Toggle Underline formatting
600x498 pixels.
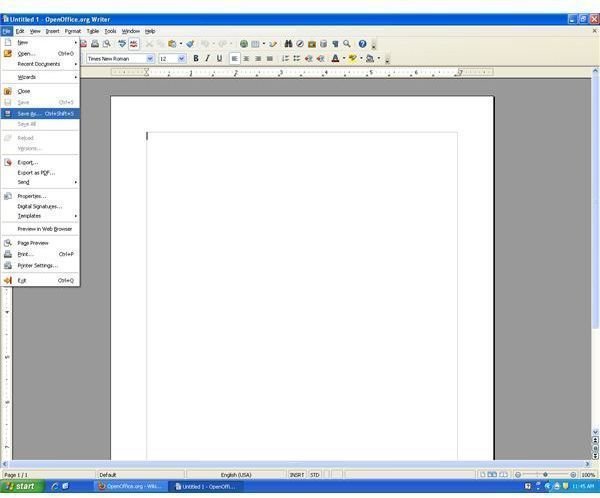tap(219, 59)
